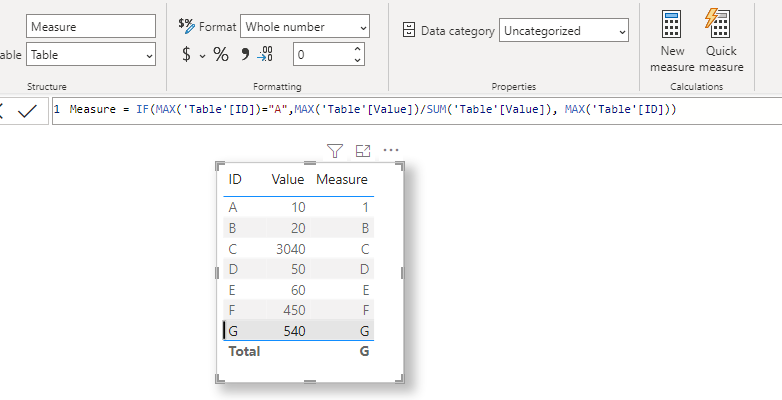Viewport: 782px width, 400px height.
Task: Cancel the formula edit with X icon
Action: (1, 111)
